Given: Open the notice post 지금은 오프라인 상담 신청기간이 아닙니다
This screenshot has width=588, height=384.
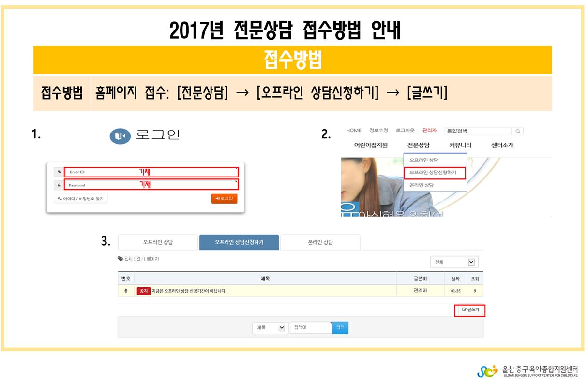Looking at the screenshot, I should pyautogui.click(x=189, y=291).
